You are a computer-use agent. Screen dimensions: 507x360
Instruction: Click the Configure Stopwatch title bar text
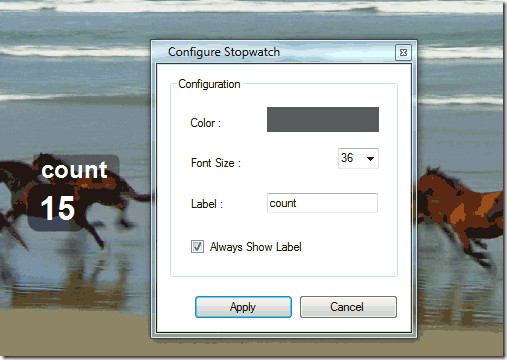224,52
